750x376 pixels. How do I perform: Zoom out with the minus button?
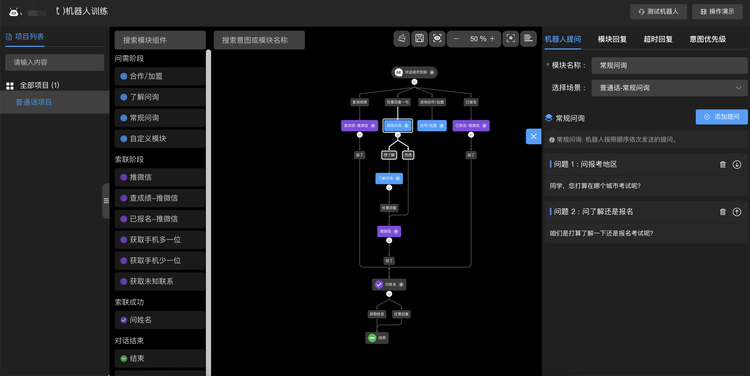tap(456, 39)
